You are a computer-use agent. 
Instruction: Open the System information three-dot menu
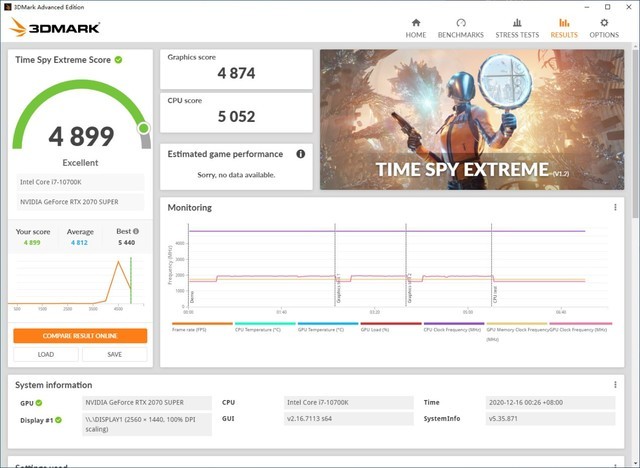click(x=615, y=384)
